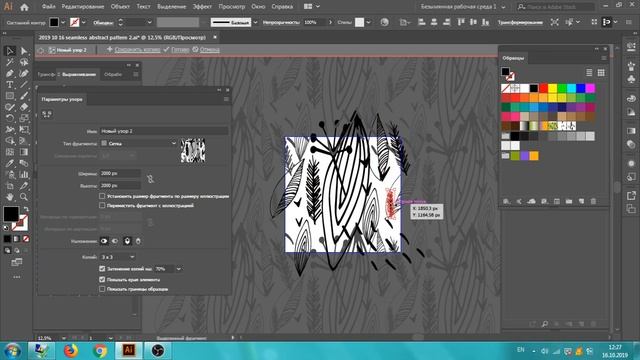Open the tile type Grid dropdown
Screen dimensions: 640x360
(x=138, y=143)
